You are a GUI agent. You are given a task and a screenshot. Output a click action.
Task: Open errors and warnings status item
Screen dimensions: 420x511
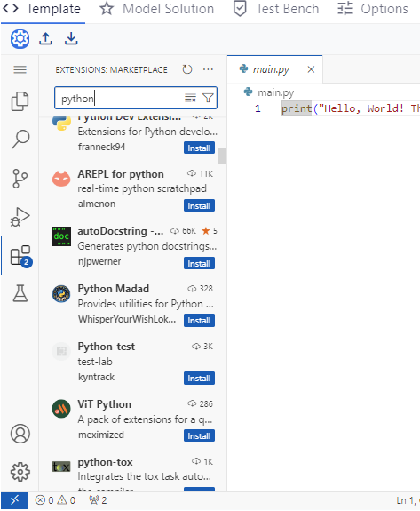click(x=55, y=500)
